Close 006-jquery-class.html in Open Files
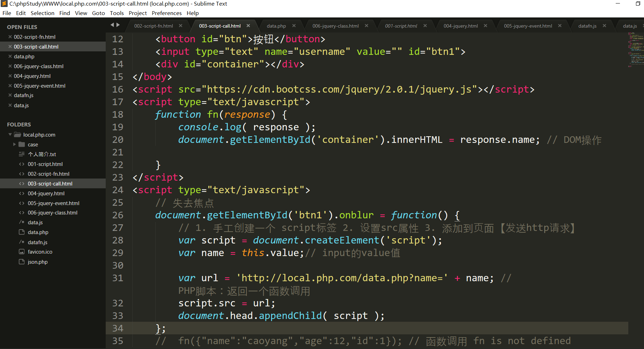644x349 pixels. (x=10, y=66)
